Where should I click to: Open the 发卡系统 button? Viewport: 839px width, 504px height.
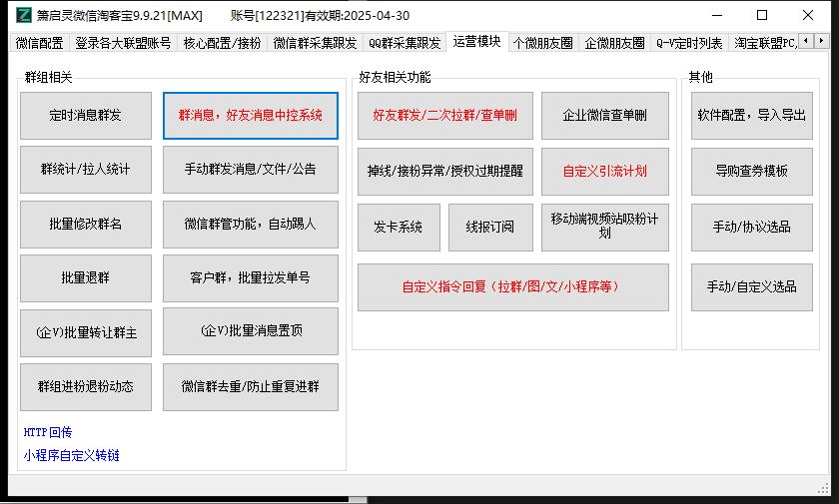coord(399,228)
